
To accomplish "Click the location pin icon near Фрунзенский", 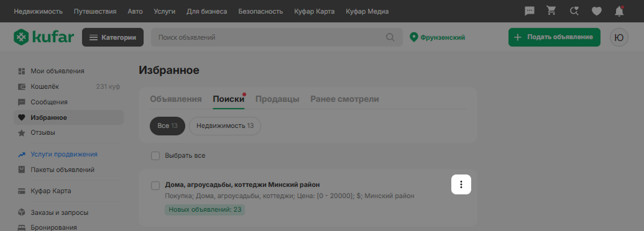I will click(413, 37).
